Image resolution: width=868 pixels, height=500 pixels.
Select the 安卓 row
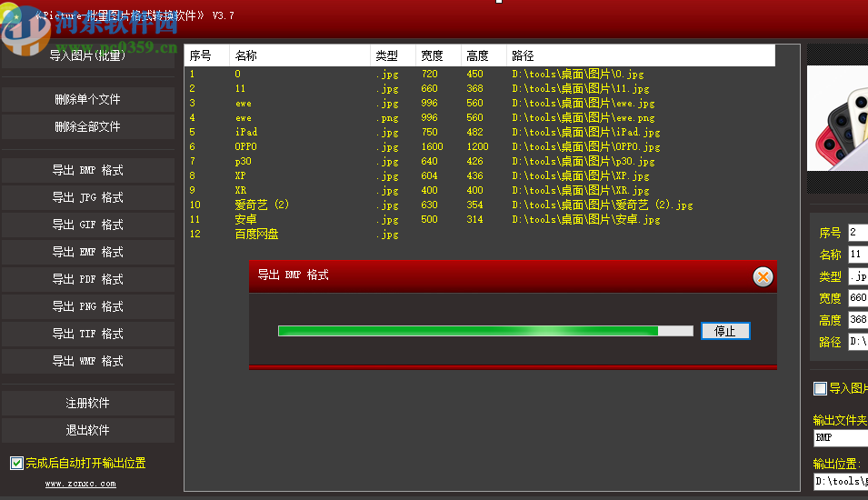point(479,220)
